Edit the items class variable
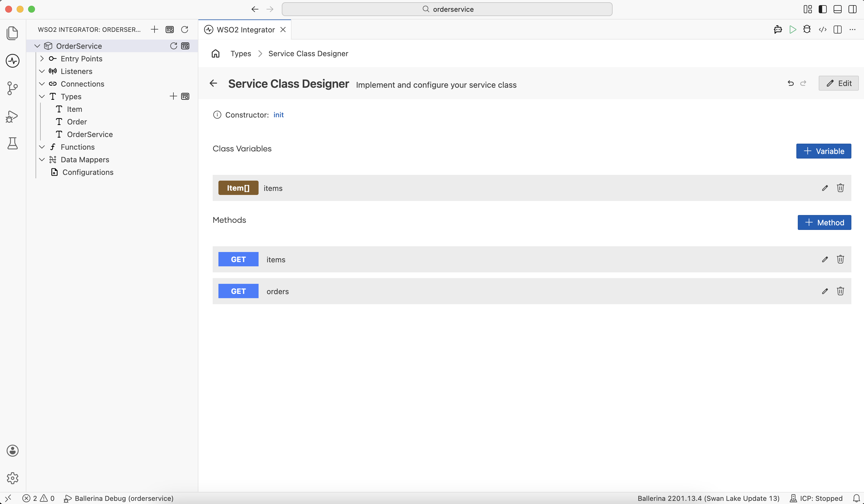 click(x=825, y=188)
